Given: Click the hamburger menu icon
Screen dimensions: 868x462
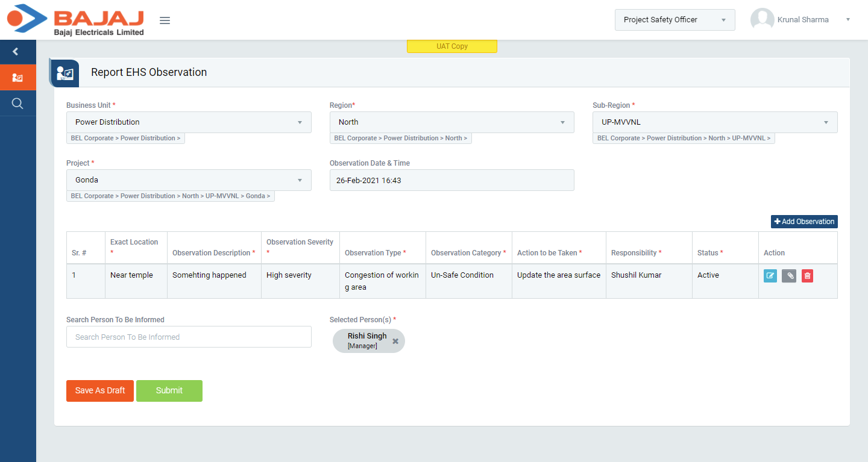Looking at the screenshot, I should 165,20.
